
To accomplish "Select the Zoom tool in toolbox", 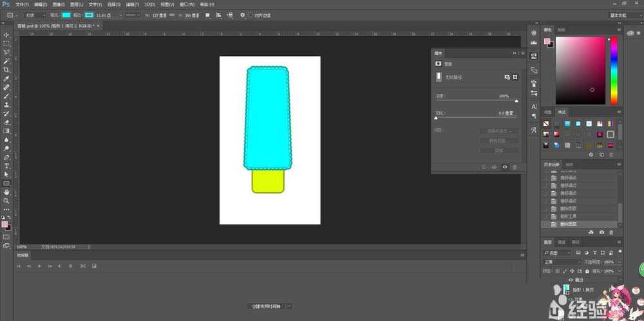I will (6, 200).
